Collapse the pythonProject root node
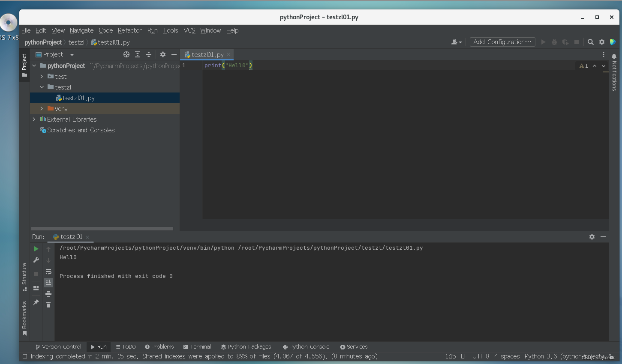Viewport: 622px width, 364px height. point(34,66)
